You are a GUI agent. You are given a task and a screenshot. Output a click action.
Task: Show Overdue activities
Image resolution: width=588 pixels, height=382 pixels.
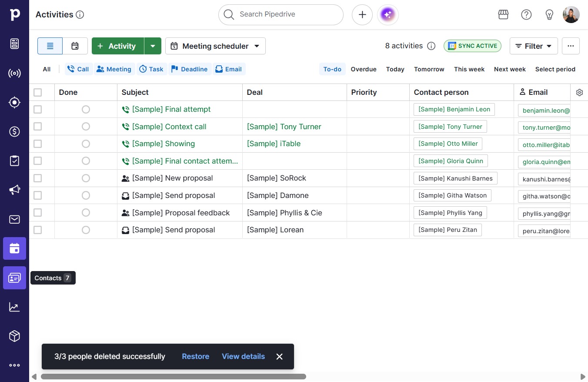[x=364, y=69]
